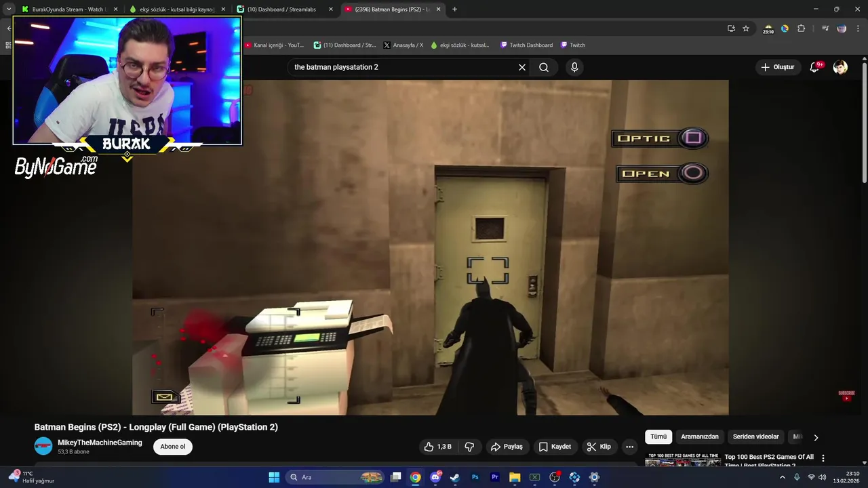Open the YouTube notifications bell

tap(815, 67)
